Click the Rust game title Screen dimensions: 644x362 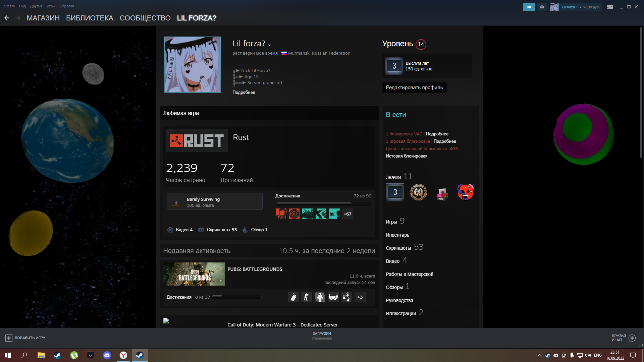(x=241, y=137)
